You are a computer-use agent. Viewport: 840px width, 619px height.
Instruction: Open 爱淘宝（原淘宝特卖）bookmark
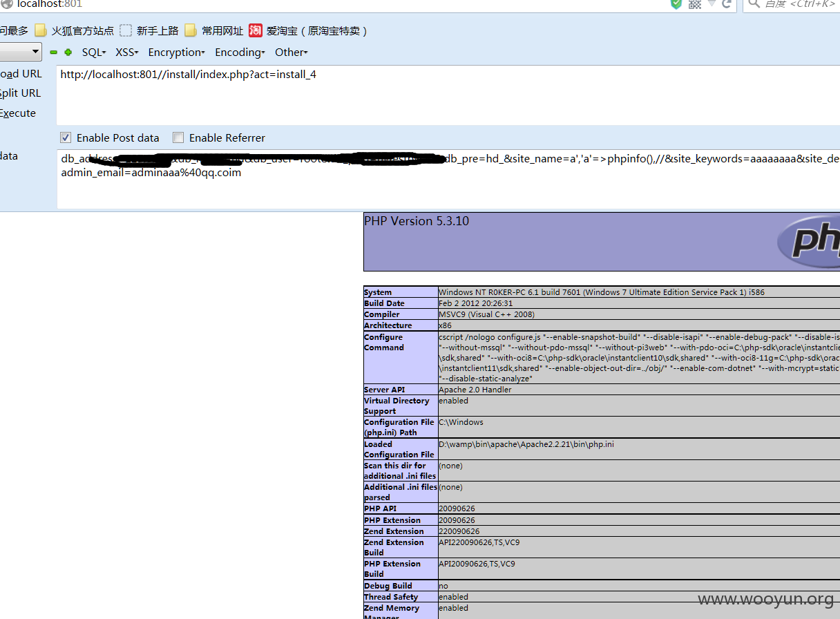coord(307,30)
